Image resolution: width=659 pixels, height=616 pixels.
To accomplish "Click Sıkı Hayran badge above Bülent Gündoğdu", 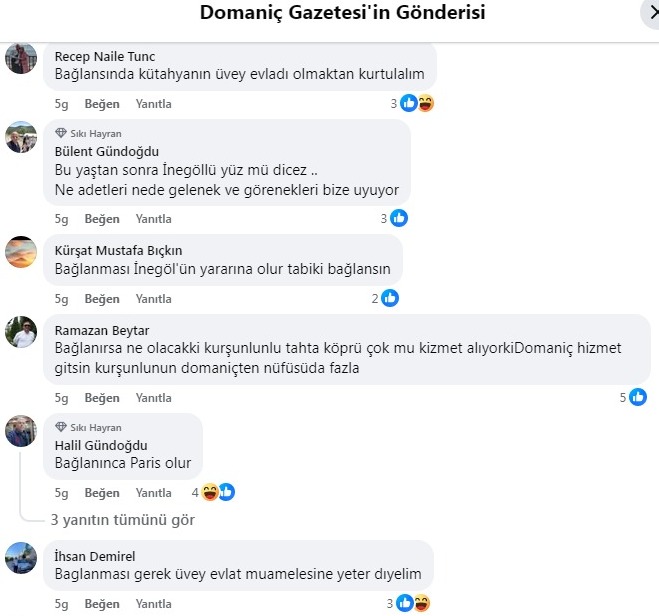I will point(88,134).
